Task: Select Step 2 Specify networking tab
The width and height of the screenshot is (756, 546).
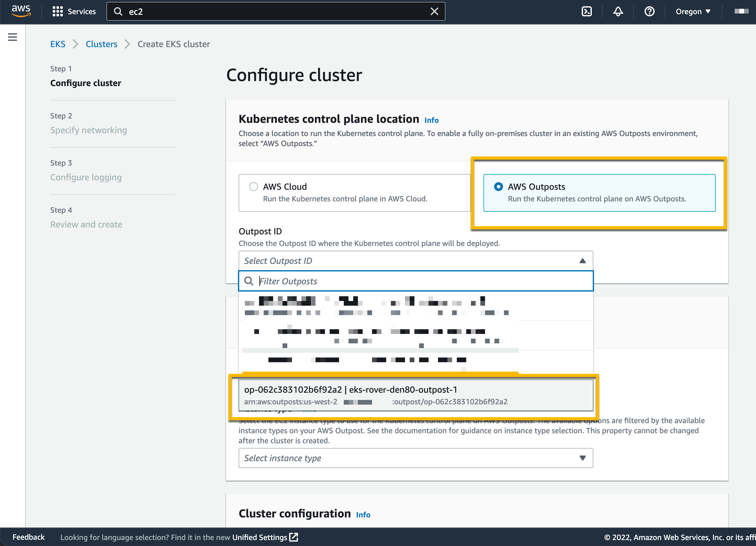Action: (89, 130)
